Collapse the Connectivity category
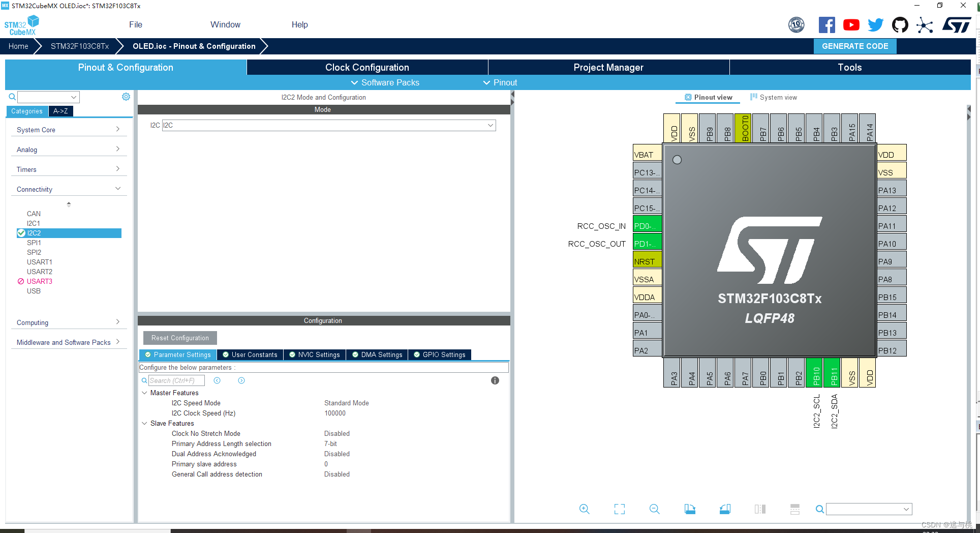 point(69,189)
